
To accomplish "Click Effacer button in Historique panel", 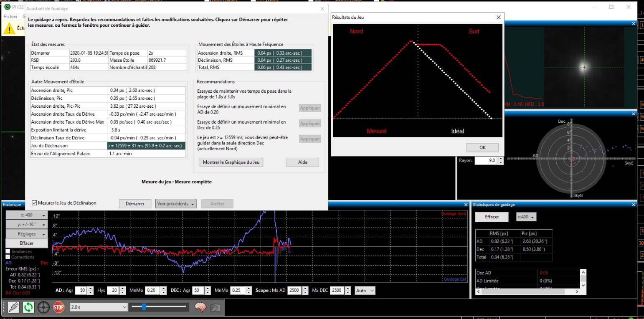I will pyautogui.click(x=27, y=243).
